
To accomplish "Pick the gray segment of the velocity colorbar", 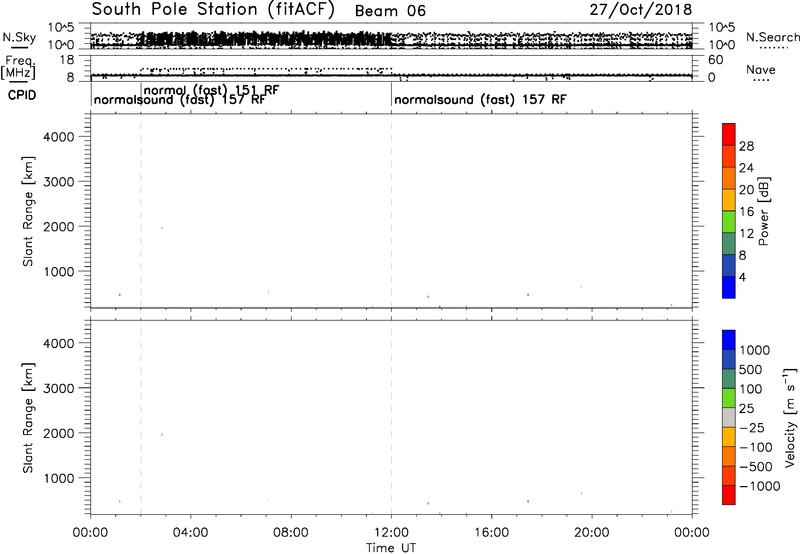I will point(729,418).
